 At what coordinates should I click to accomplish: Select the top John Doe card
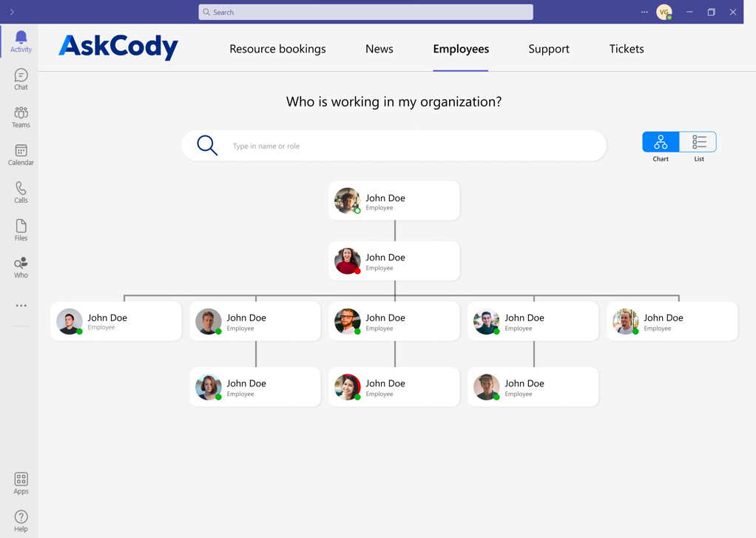(x=394, y=201)
